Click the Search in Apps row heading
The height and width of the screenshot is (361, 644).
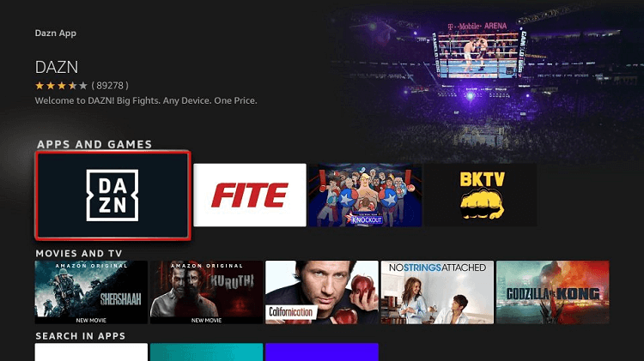[x=81, y=336]
